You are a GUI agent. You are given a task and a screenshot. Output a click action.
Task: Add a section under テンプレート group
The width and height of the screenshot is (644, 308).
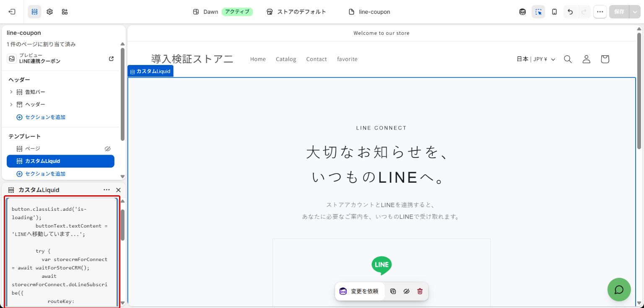click(x=41, y=174)
